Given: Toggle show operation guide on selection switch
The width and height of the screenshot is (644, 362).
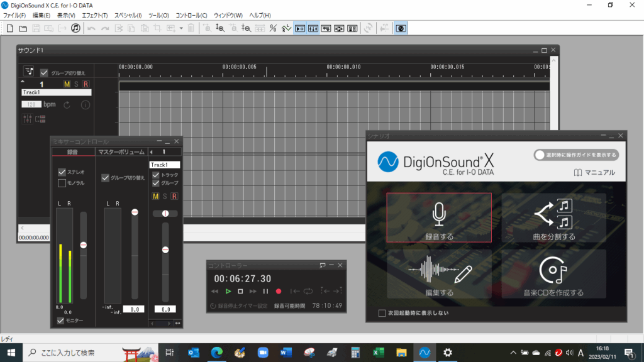Looking at the screenshot, I should pos(577,155).
